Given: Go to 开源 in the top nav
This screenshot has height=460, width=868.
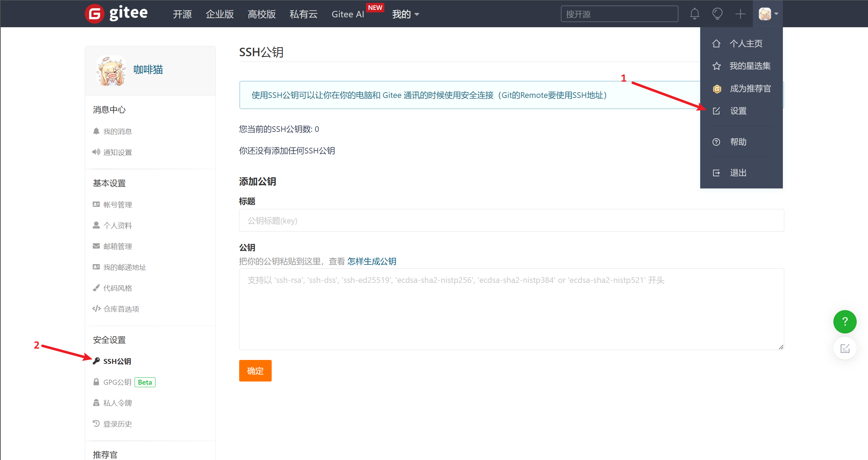Looking at the screenshot, I should (182, 14).
